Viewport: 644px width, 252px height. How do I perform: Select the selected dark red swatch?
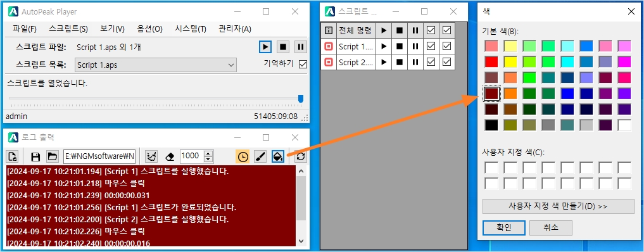coord(491,94)
